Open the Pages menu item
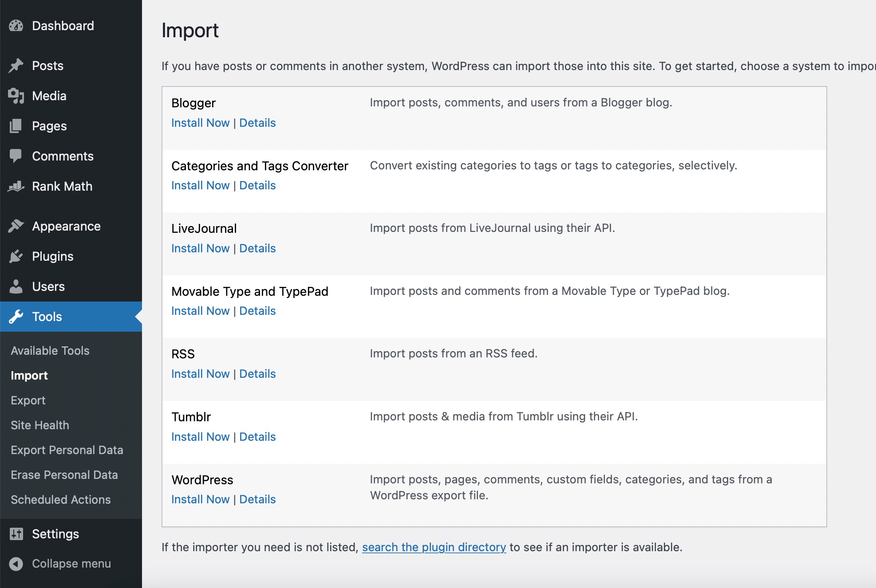Screen dimensions: 876x588 tap(49, 126)
